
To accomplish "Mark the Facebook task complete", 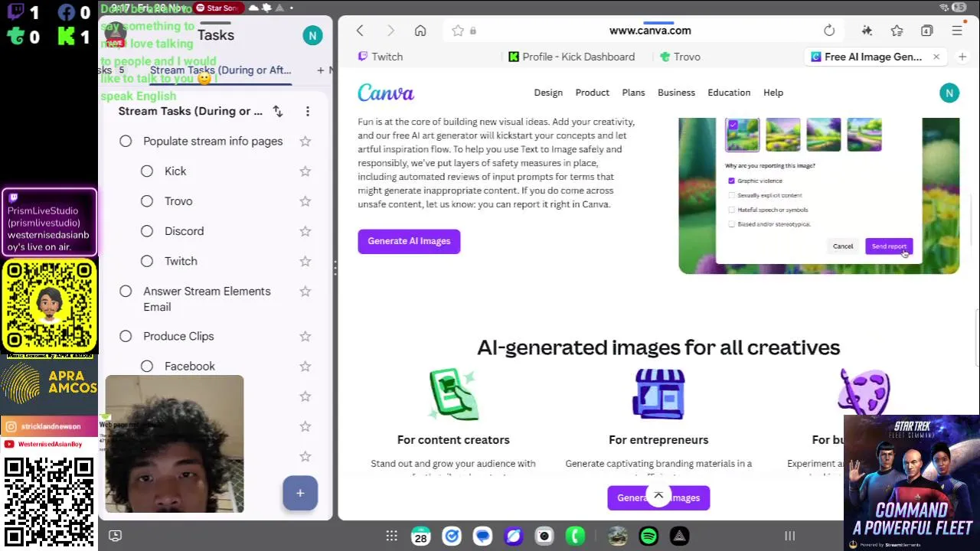I will pyautogui.click(x=147, y=366).
